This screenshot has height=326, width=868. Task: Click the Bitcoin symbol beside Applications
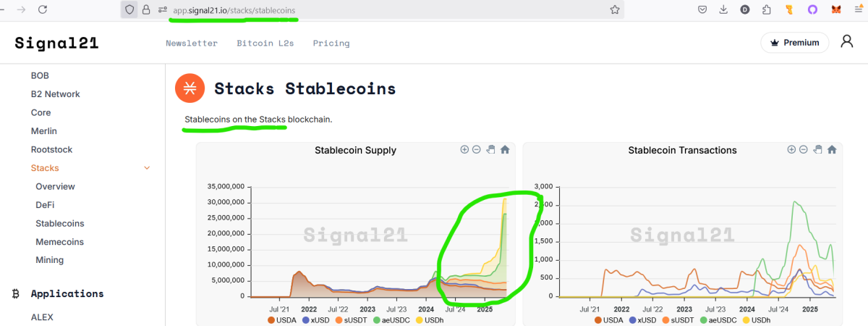click(15, 293)
